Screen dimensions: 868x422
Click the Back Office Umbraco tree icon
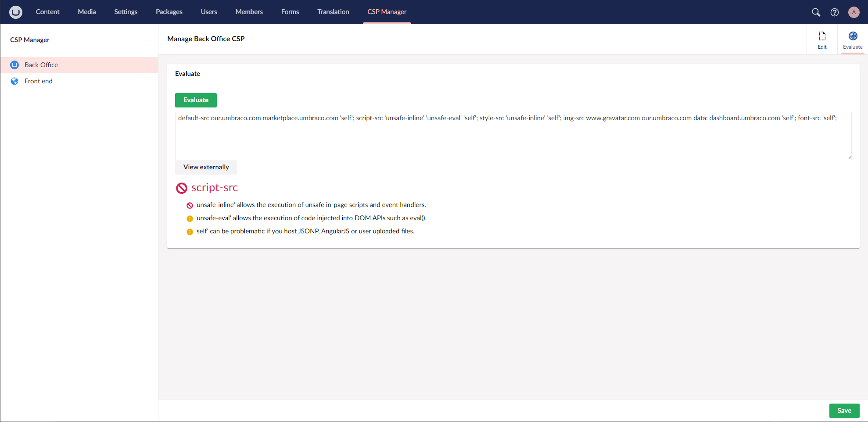point(14,65)
